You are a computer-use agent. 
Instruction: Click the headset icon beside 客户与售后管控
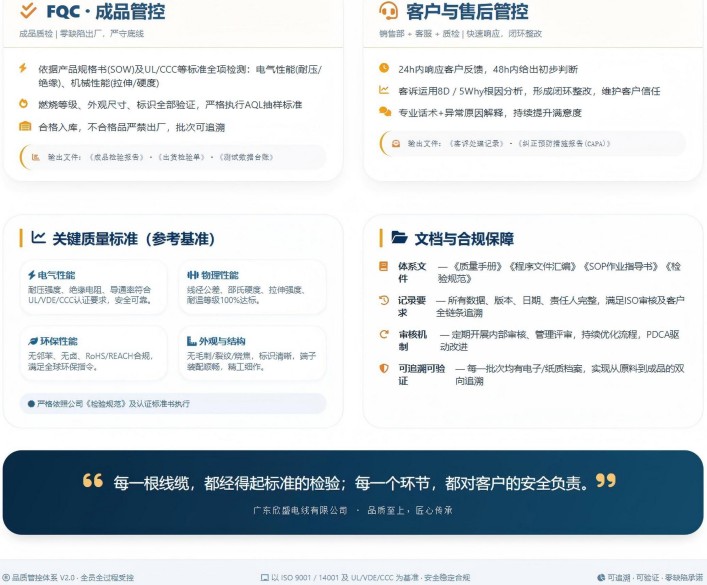[389, 11]
